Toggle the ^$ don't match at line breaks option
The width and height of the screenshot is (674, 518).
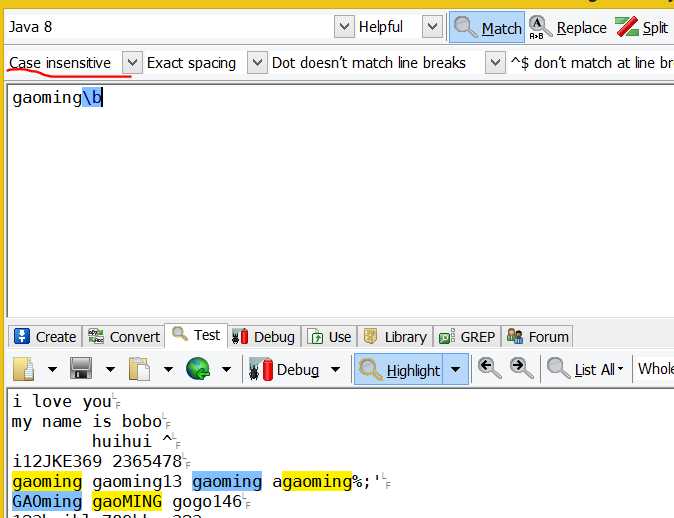(591, 63)
